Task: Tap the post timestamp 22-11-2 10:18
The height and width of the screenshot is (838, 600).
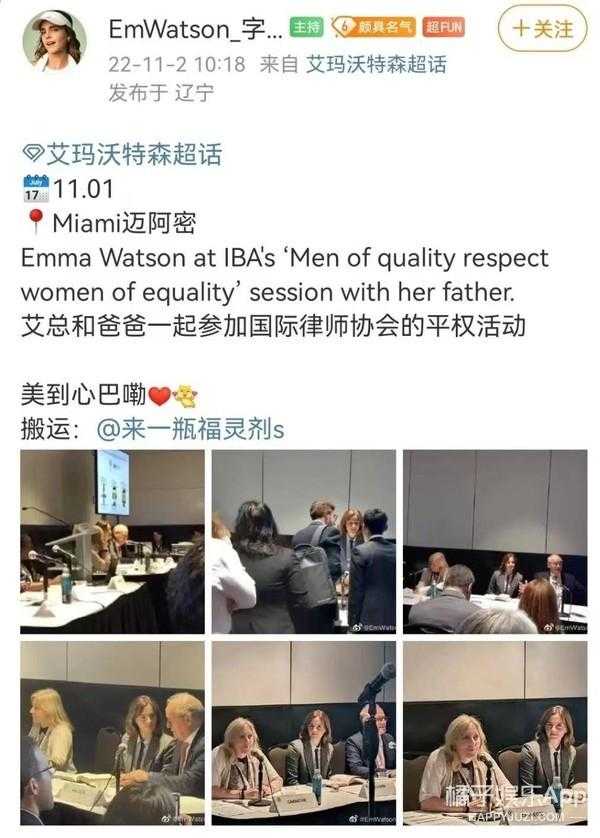Action: [177, 65]
